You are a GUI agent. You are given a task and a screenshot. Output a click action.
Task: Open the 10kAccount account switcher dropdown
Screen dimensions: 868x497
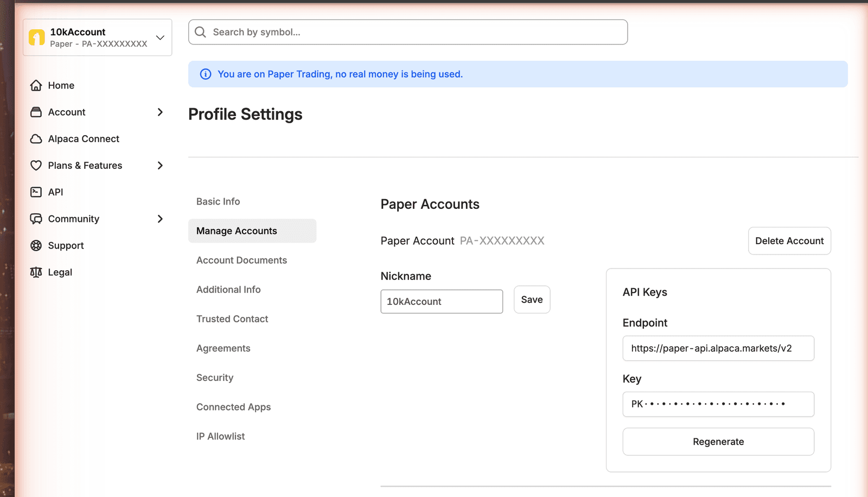point(98,37)
